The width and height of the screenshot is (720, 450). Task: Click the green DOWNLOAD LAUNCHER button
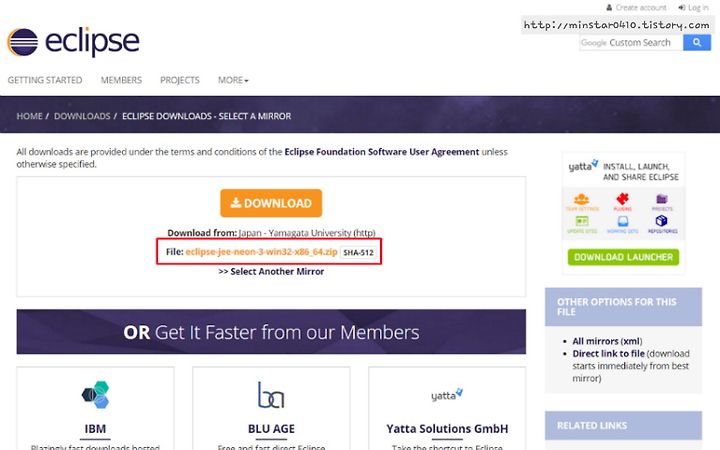623,257
